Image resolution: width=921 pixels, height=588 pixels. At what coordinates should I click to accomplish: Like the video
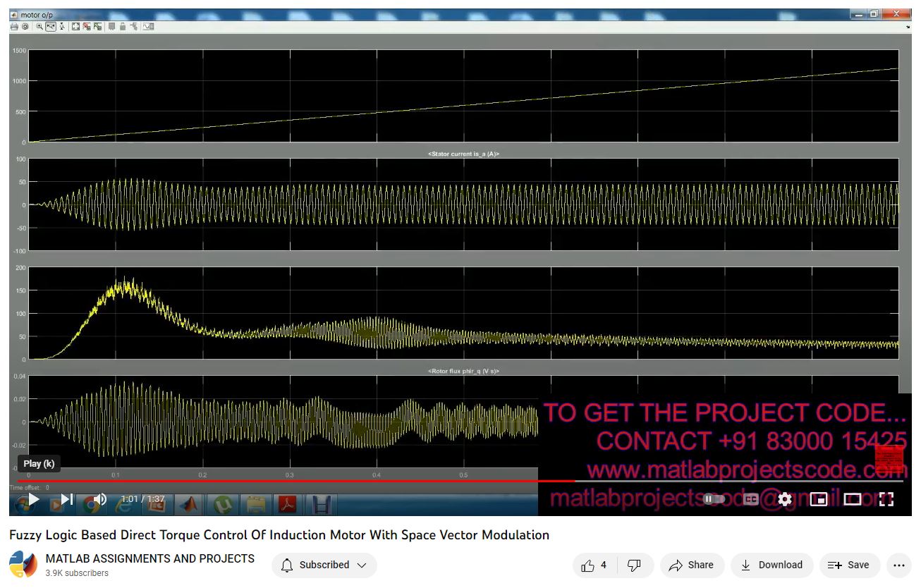pyautogui.click(x=594, y=565)
